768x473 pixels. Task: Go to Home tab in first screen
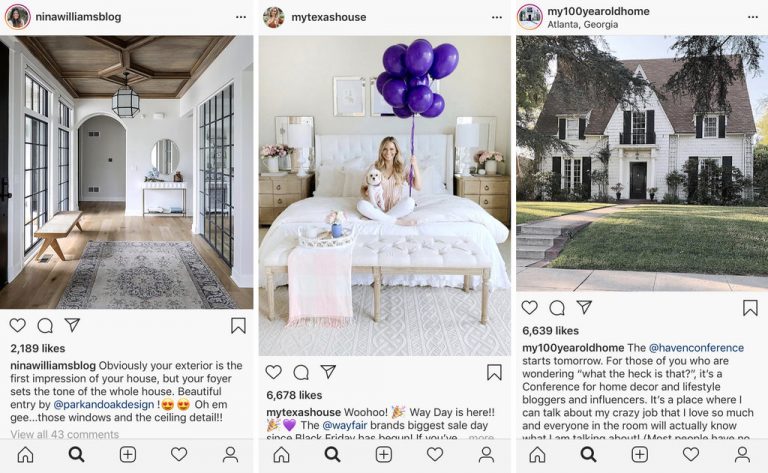[25, 455]
